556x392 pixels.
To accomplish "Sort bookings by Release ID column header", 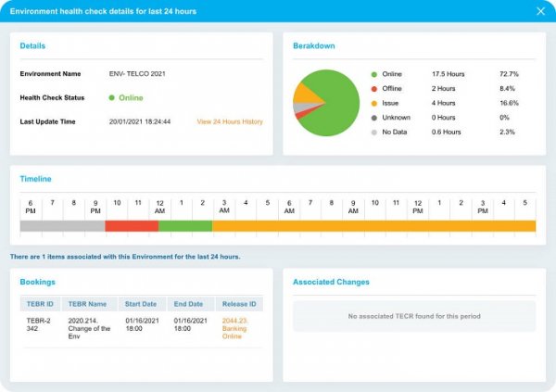I will pos(239,304).
